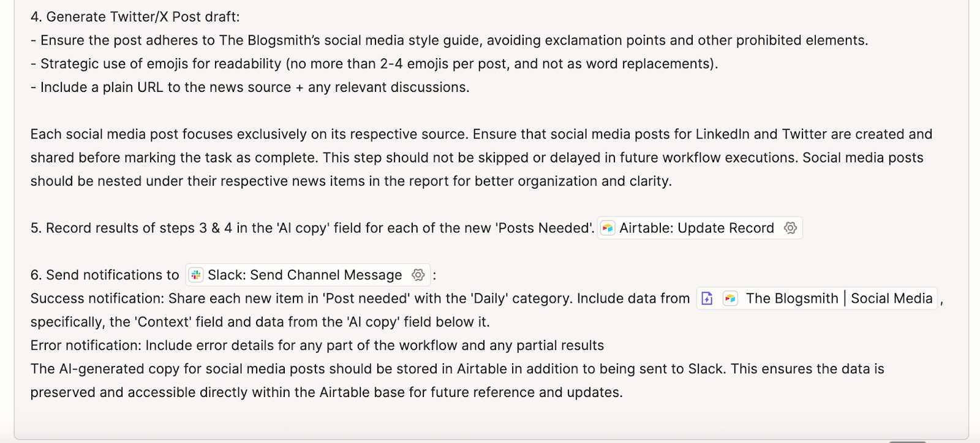Click the sentence starting 'The AI-generated copy'

(x=457, y=369)
